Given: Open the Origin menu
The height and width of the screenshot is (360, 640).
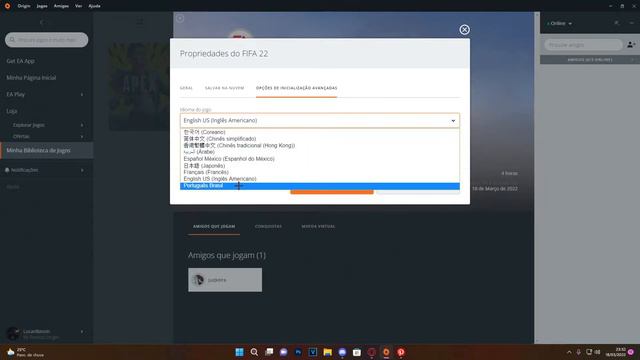Looking at the screenshot, I should 24,6.
